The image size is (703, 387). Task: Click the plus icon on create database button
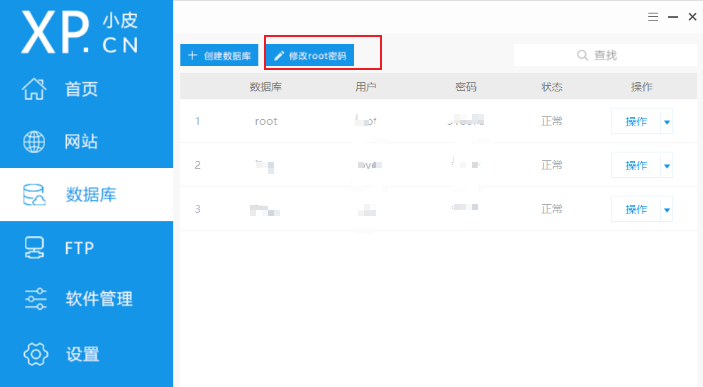pyautogui.click(x=193, y=55)
